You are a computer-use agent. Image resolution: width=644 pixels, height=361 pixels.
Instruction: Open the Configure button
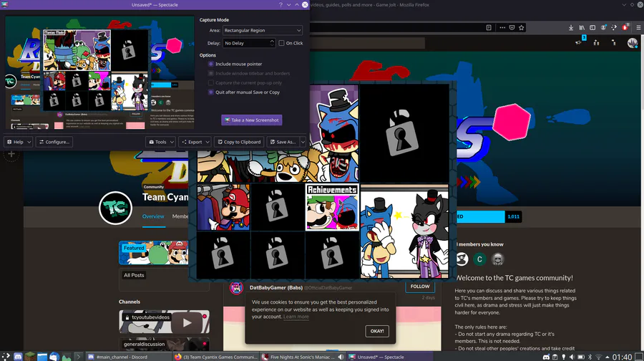pos(54,142)
